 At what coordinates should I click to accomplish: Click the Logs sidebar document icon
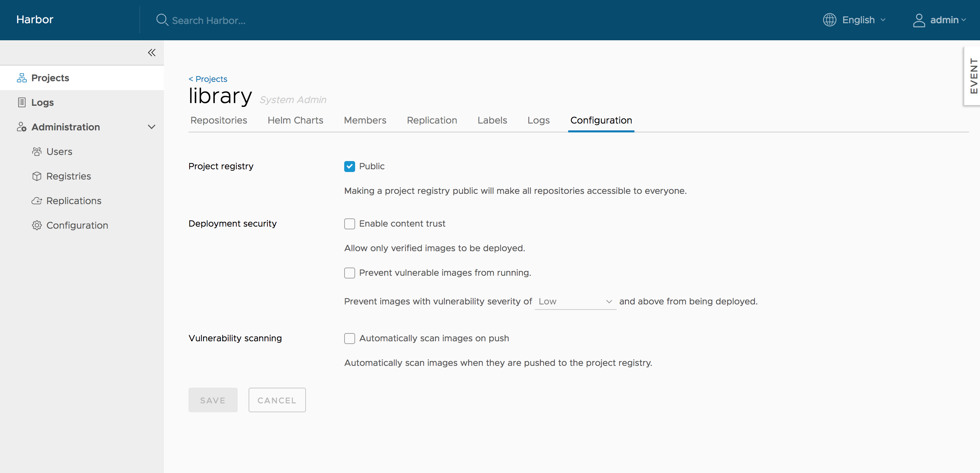pyautogui.click(x=22, y=102)
